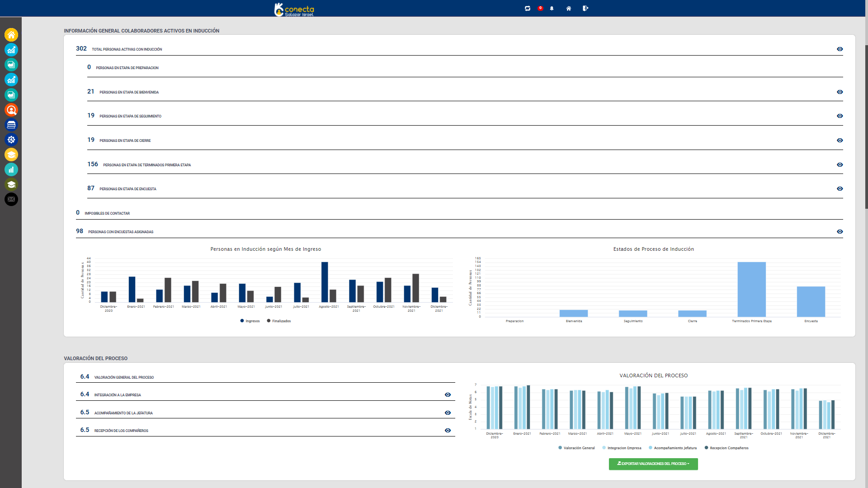The image size is (868, 488).
Task: Open Exportar Valoraciones del Proceso dropdown
Action: pyautogui.click(x=653, y=464)
